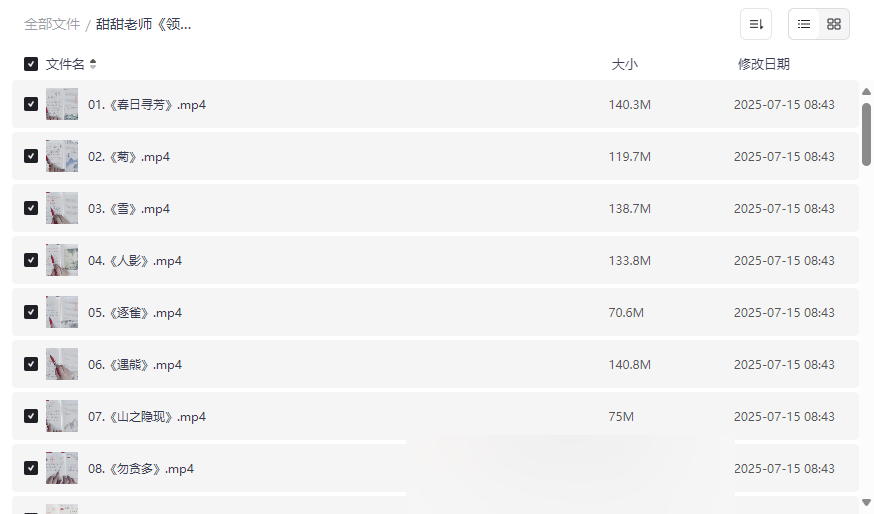Open file 03.《雪》.mp4

point(129,208)
